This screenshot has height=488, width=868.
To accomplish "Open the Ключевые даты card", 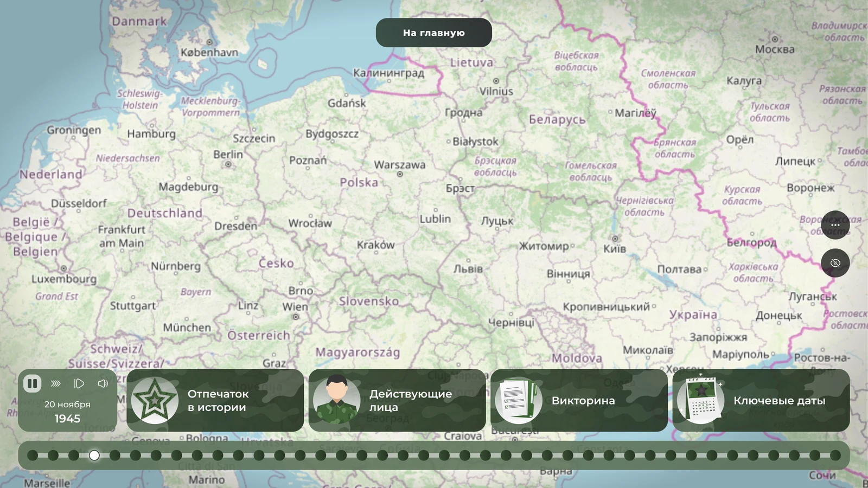I will 761,401.
